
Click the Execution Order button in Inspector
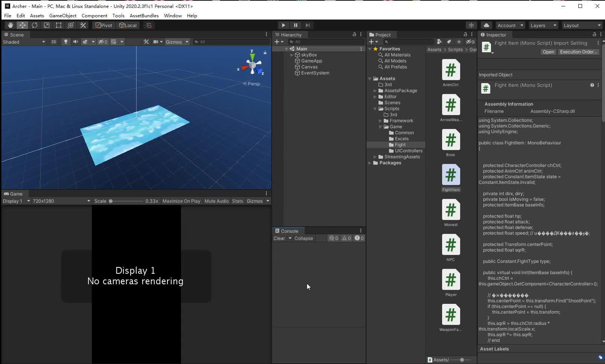point(579,52)
